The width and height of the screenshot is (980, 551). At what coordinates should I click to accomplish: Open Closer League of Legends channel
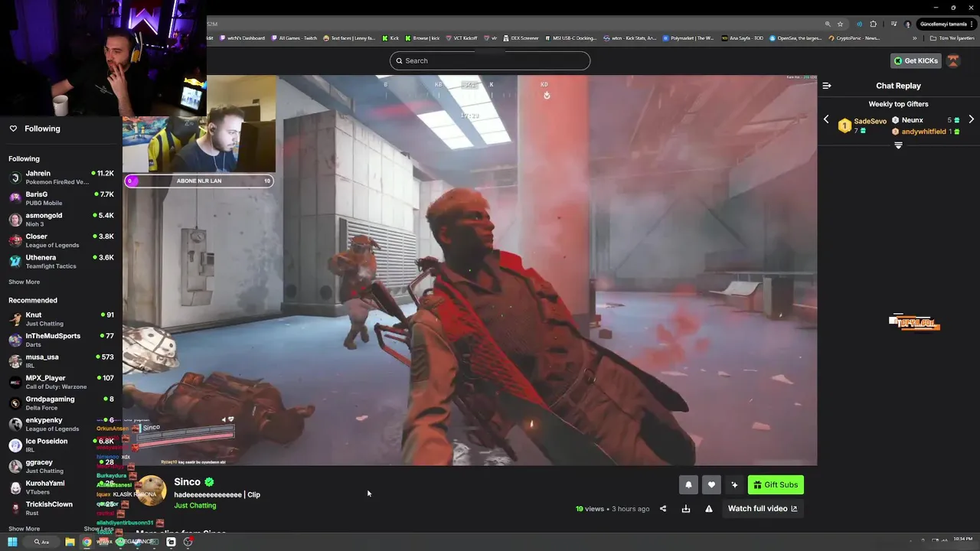click(61, 240)
